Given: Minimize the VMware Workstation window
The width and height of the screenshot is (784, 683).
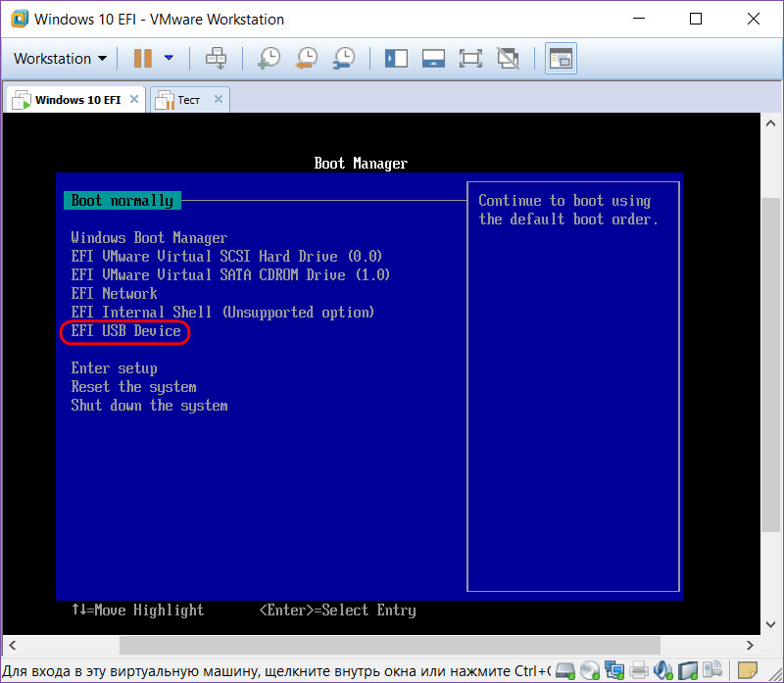Looking at the screenshot, I should (639, 19).
